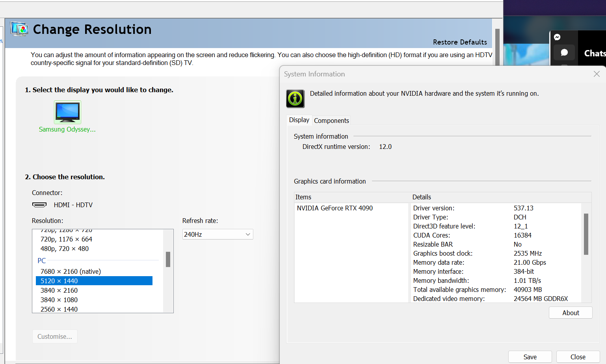The image size is (606, 364).
Task: Switch to the Display tab
Action: 299,120
